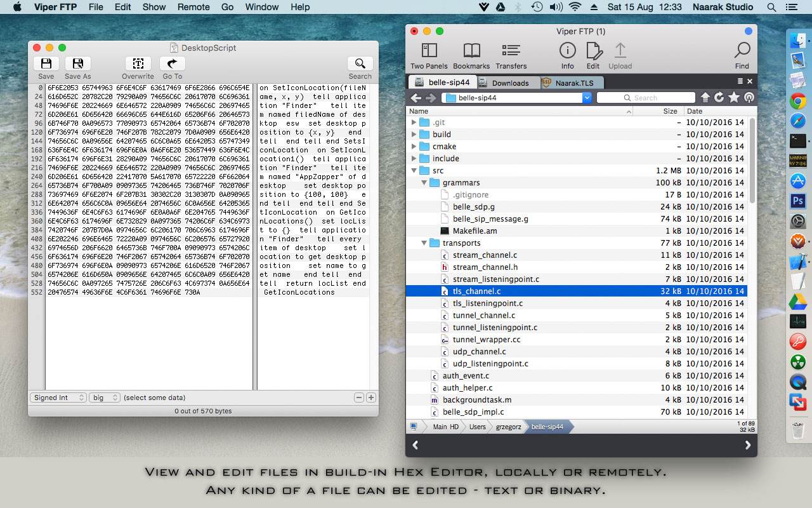Open Google Chrome from the Dock

click(797, 101)
